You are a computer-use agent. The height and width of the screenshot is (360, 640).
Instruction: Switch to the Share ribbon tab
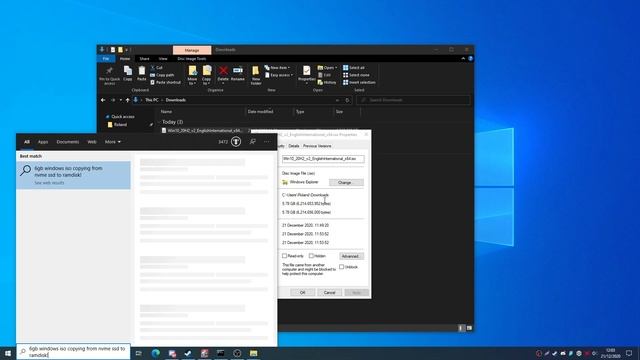(x=144, y=59)
